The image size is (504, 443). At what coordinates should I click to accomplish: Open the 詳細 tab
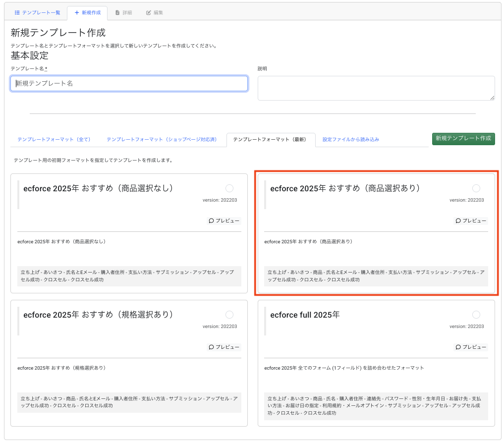click(124, 12)
